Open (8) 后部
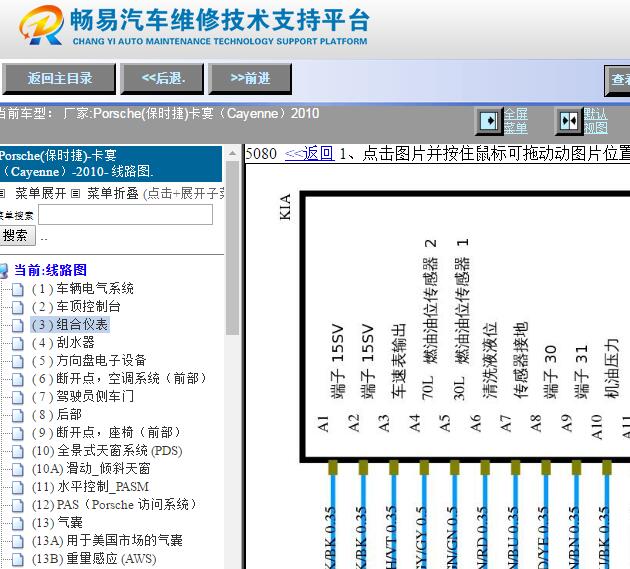Image resolution: width=630 pixels, height=569 pixels. (x=57, y=414)
